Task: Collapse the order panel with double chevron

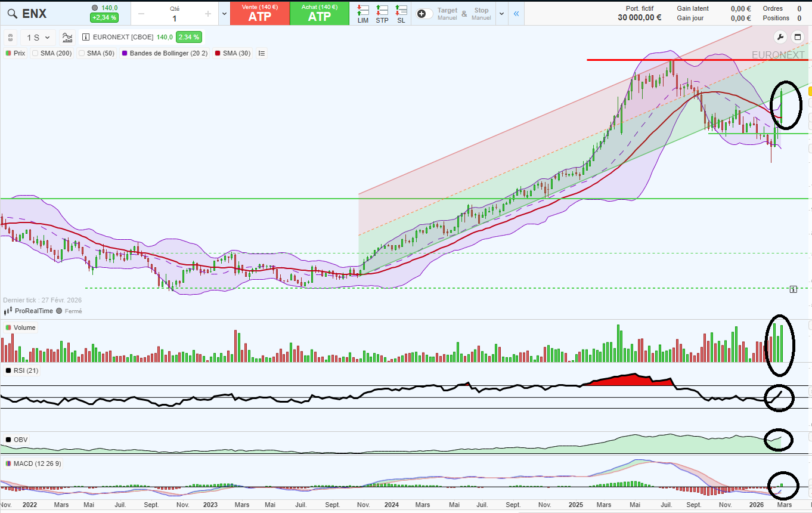Action: coord(516,14)
